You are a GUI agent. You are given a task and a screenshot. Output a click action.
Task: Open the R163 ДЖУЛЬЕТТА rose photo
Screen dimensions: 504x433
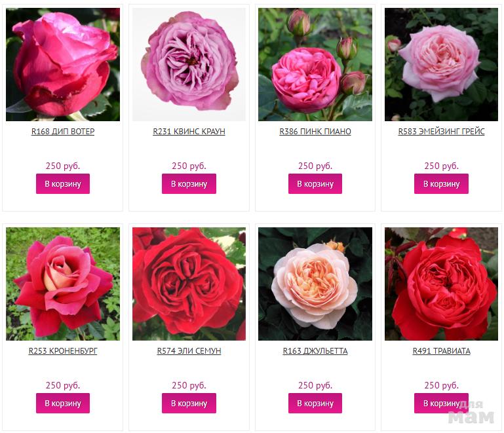point(315,284)
